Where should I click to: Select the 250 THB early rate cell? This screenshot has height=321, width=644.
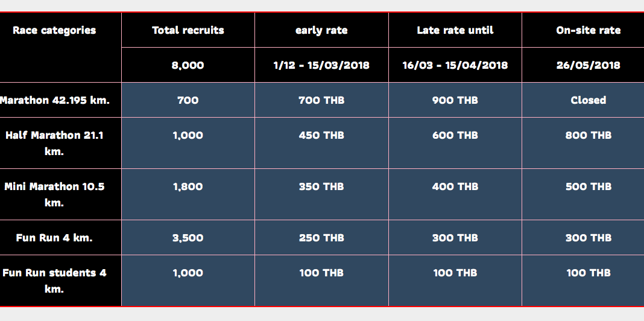coord(321,238)
